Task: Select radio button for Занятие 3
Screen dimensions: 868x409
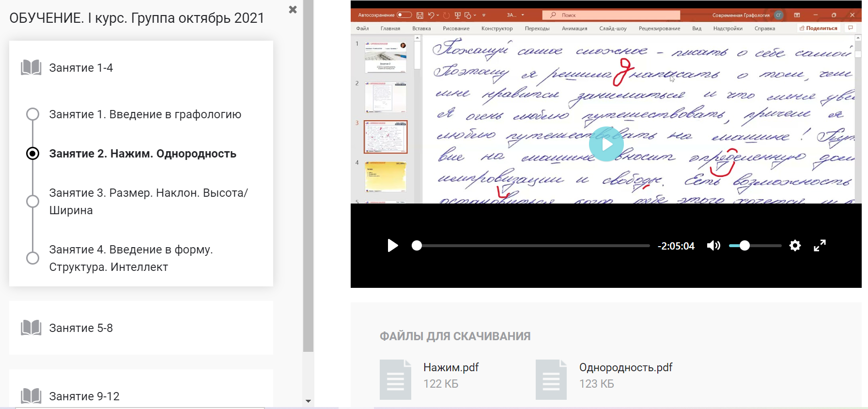Action: (x=32, y=201)
